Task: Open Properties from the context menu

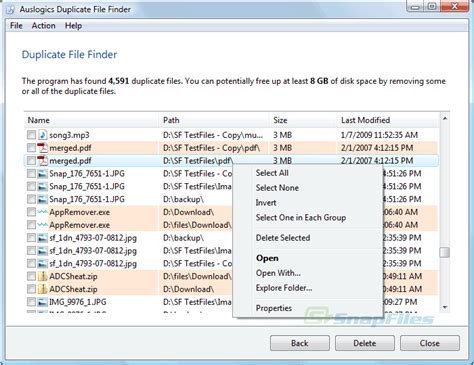Action: coord(274,308)
